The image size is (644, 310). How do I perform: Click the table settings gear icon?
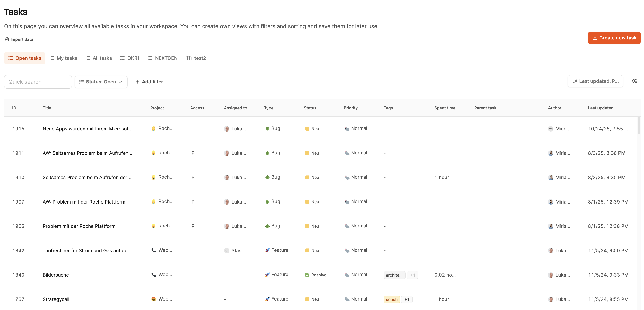pos(635,81)
